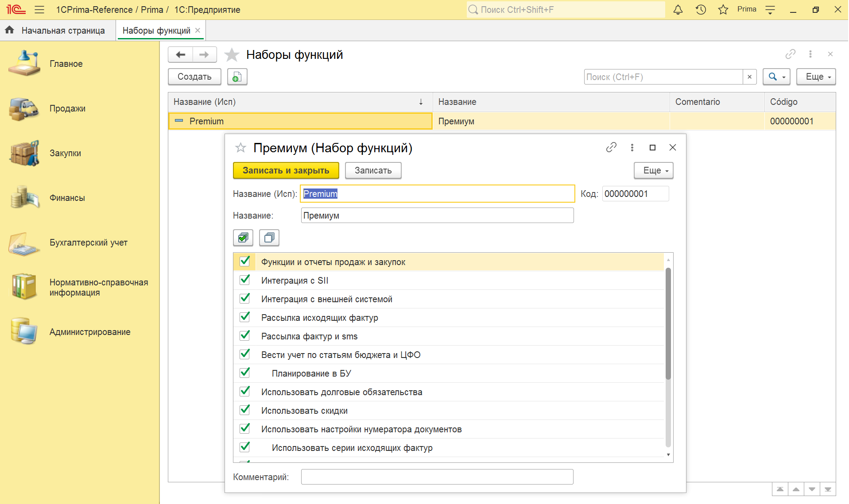Get link to Премиум form
The width and height of the screenshot is (849, 504).
tap(611, 147)
